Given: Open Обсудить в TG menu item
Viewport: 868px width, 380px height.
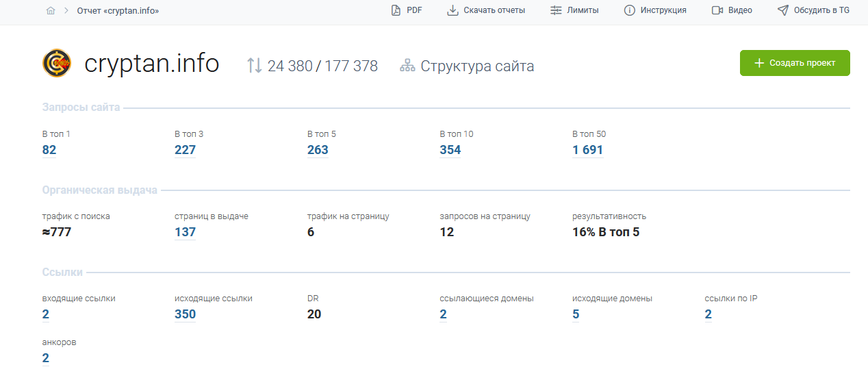Looking at the screenshot, I should (x=814, y=10).
